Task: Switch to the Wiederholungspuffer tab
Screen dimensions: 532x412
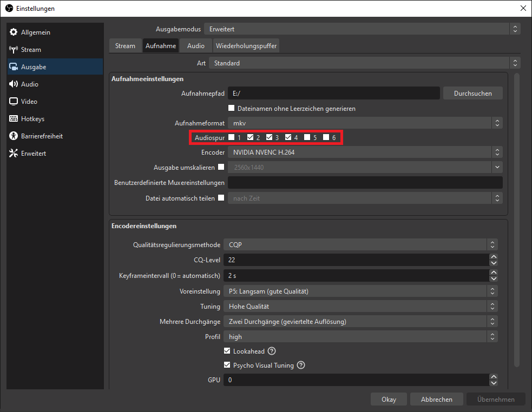Action: 246,46
